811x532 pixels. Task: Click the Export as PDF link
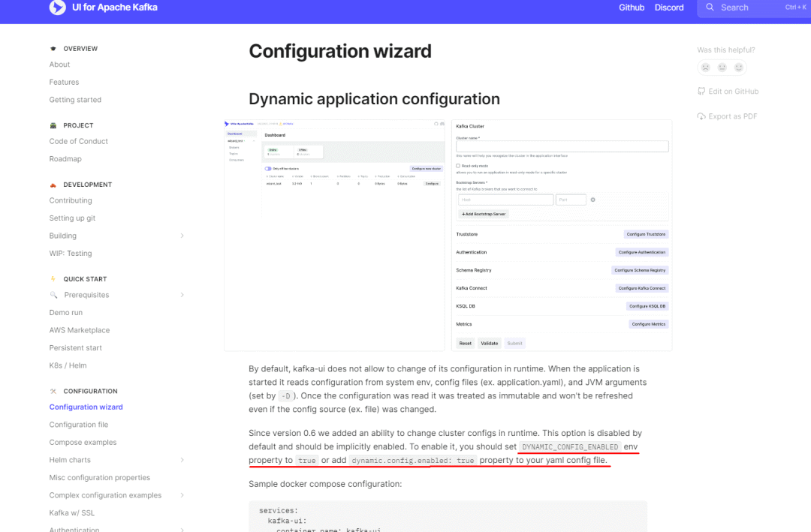point(732,116)
